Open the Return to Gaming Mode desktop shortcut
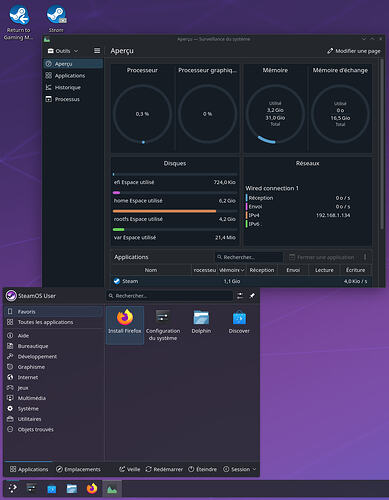Screen dimensions: 389x500 (19, 23)
